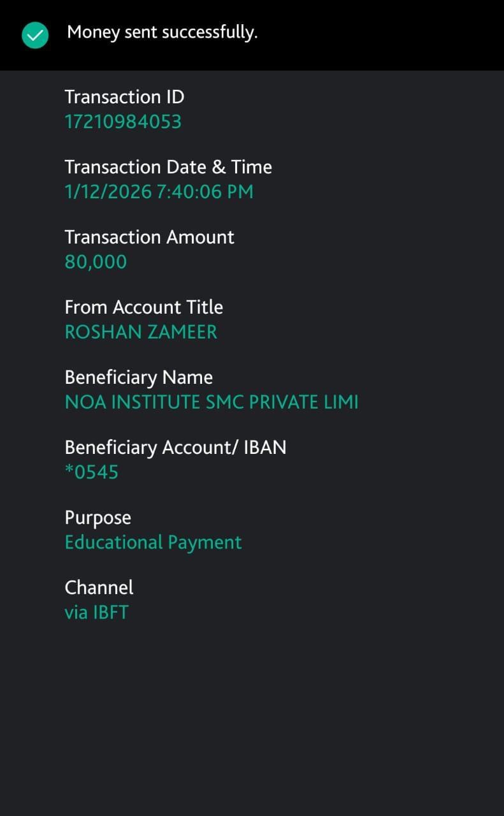This screenshot has width=504, height=816.
Task: Tap the 80,000 amount value
Action: click(x=96, y=262)
